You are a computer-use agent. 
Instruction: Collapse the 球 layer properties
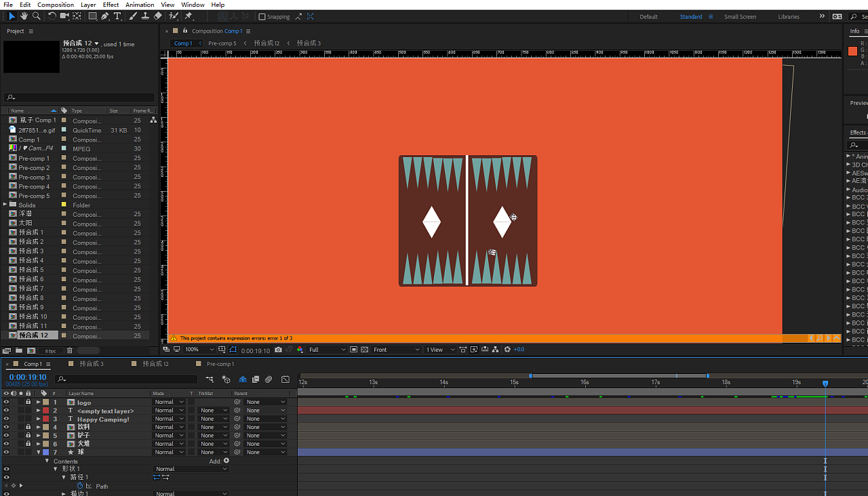38,452
